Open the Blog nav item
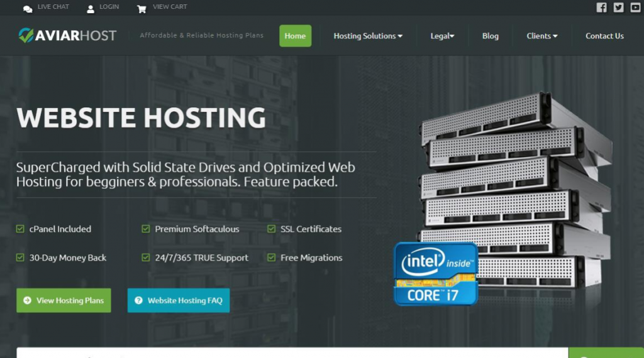644x358 pixels. click(491, 36)
